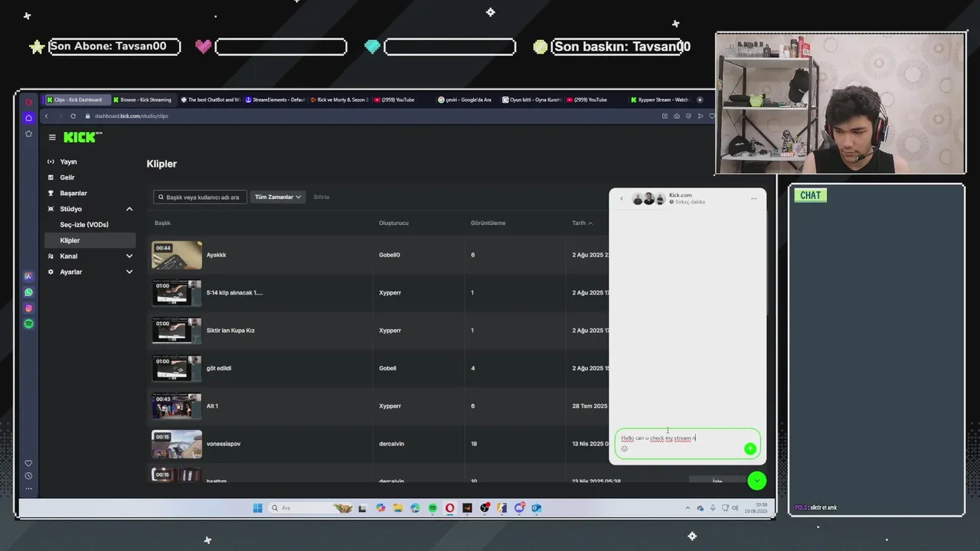Open the Ayakkk clip thumbnail

177,255
